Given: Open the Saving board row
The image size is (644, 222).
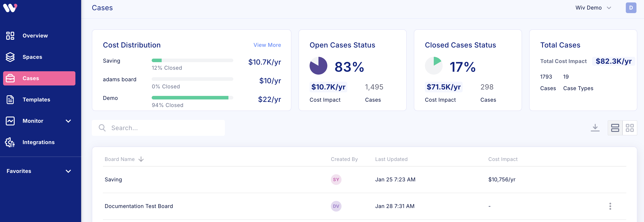Looking at the screenshot, I should (113, 179).
